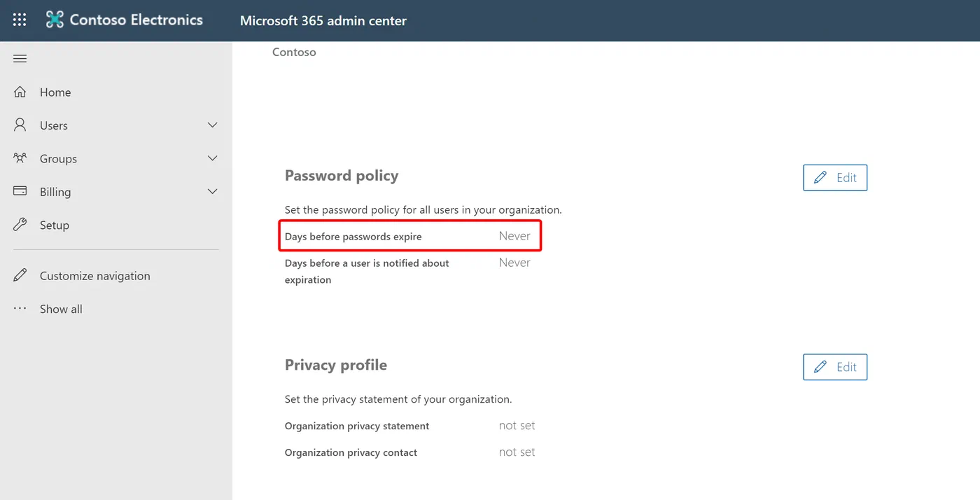Click the Setup wrench icon
980x500 pixels.
tap(20, 225)
